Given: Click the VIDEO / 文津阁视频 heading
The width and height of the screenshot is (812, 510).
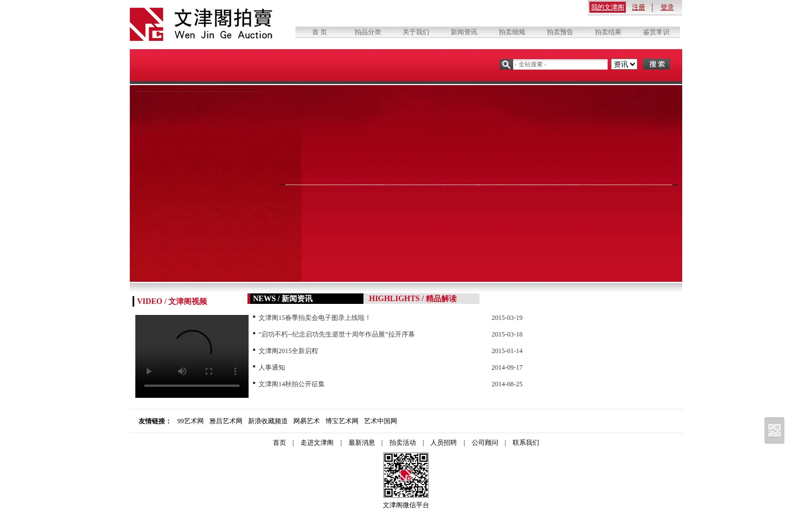Looking at the screenshot, I should pos(172,301).
